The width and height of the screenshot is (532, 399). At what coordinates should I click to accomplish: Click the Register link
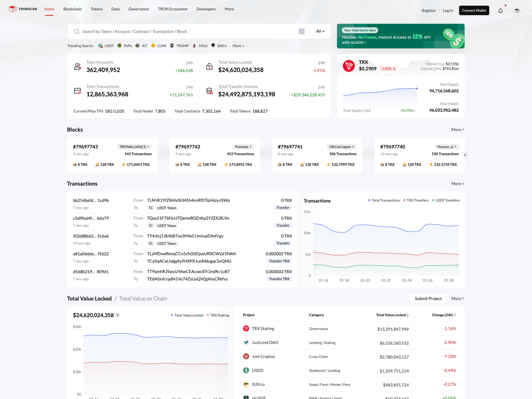click(429, 11)
